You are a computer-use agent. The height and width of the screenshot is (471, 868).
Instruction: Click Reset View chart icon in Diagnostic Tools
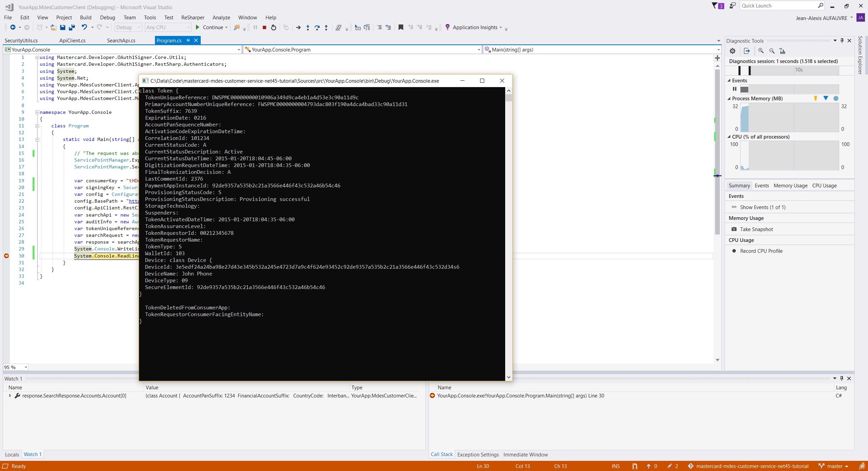tap(782, 51)
